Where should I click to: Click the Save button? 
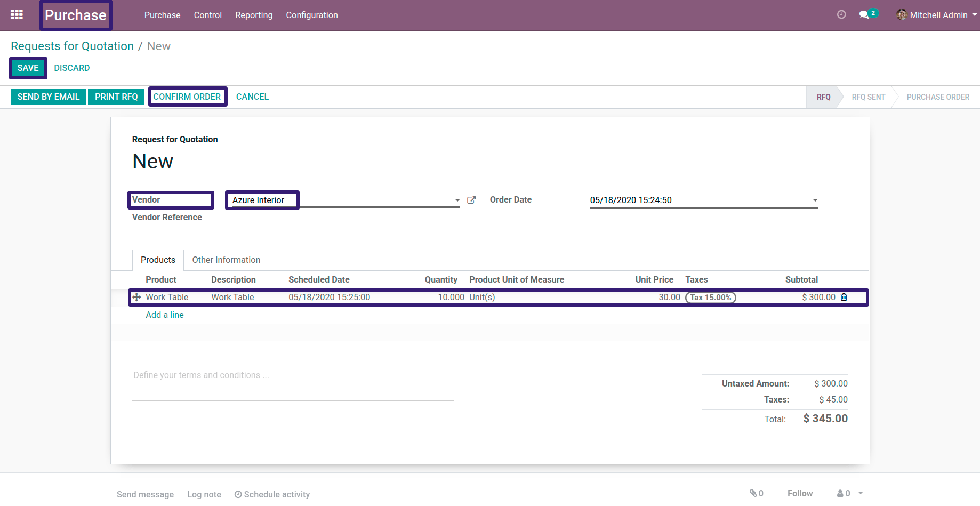(x=28, y=68)
